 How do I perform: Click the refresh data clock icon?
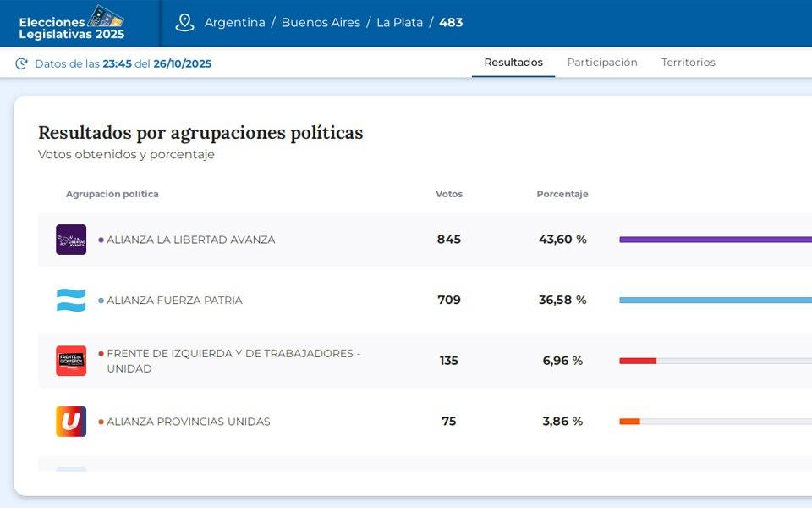21,63
